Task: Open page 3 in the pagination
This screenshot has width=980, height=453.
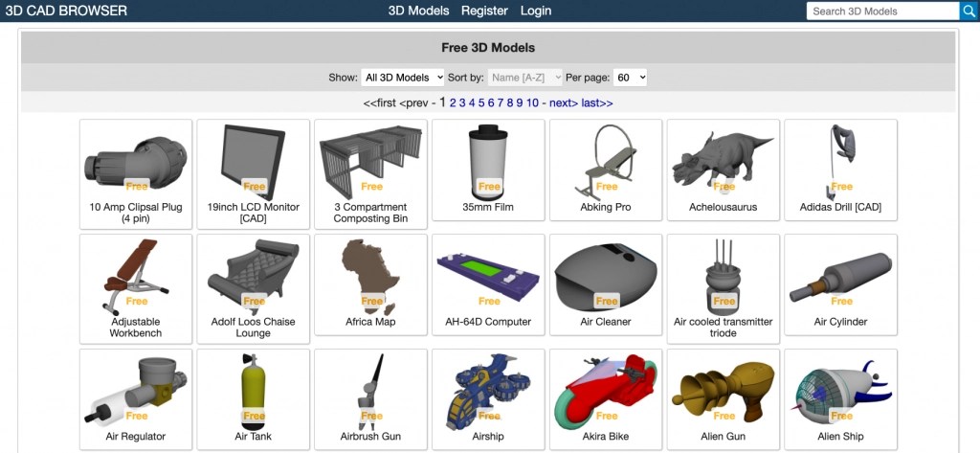Action: [x=462, y=103]
